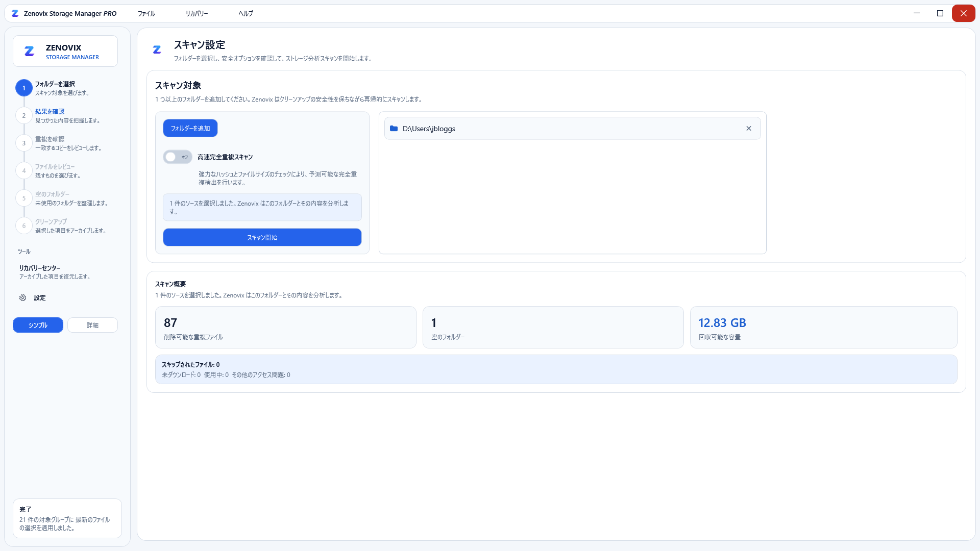The image size is (980, 551).
Task: Click the 高速完全重複スキャン label
Action: 225,157
